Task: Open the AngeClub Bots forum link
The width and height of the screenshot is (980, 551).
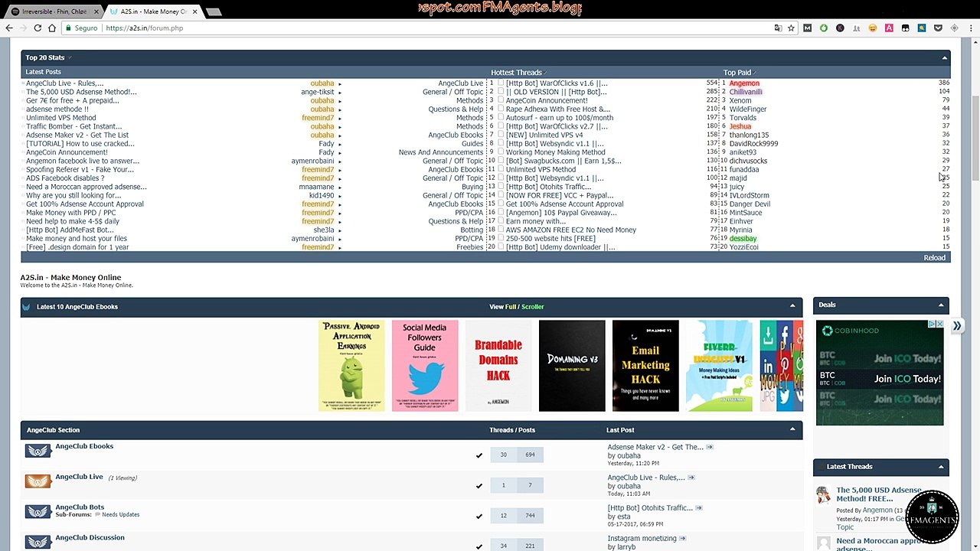Action: click(80, 507)
